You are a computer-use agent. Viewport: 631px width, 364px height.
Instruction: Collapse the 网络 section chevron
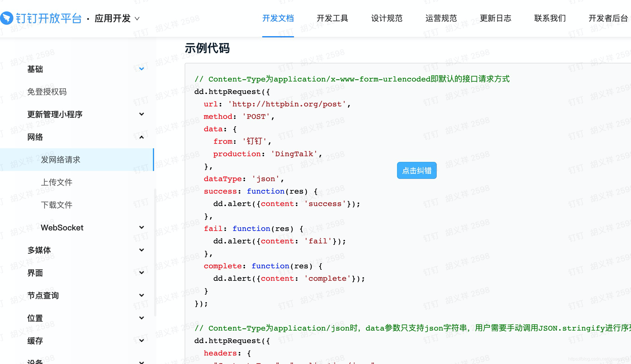[x=142, y=137]
